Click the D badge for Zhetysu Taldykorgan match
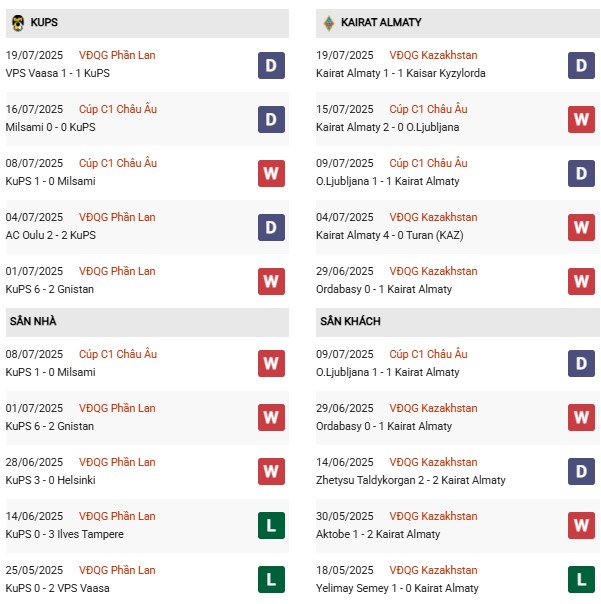This screenshot has height=604, width=601. click(x=581, y=473)
